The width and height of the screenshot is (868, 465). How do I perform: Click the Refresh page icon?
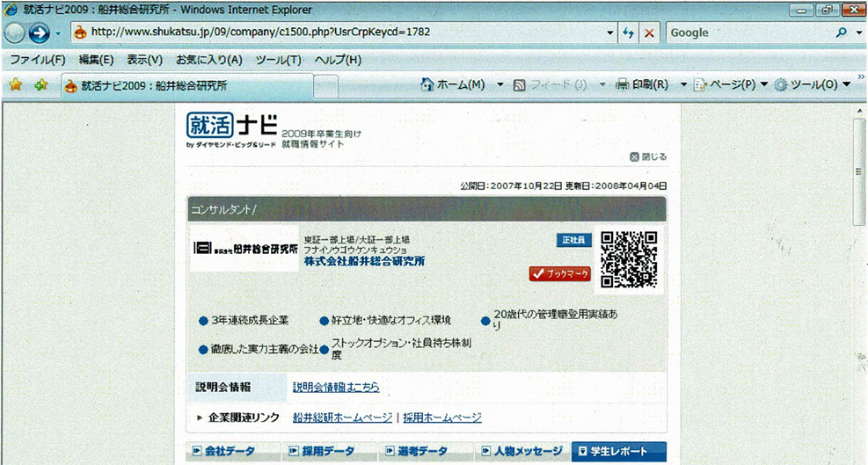[628, 33]
